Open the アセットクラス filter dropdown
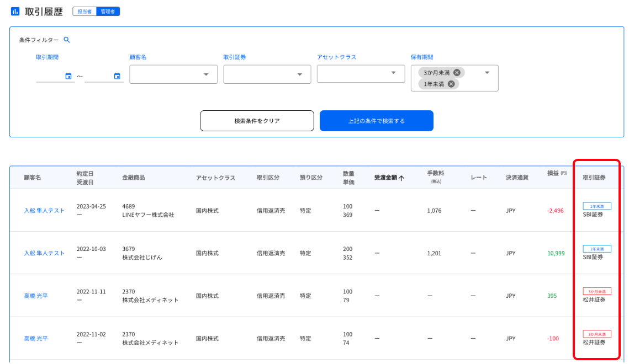This screenshot has height=364, width=629. point(361,74)
